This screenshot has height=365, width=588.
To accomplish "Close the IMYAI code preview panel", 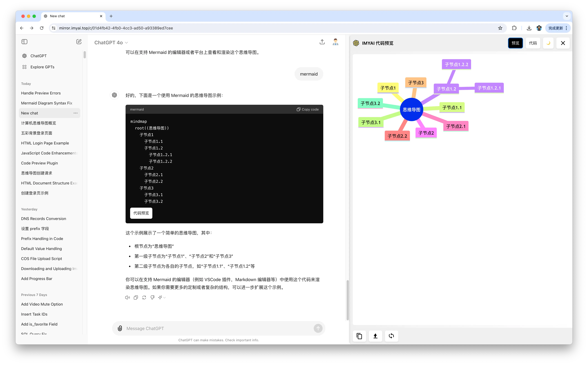I will point(563,43).
